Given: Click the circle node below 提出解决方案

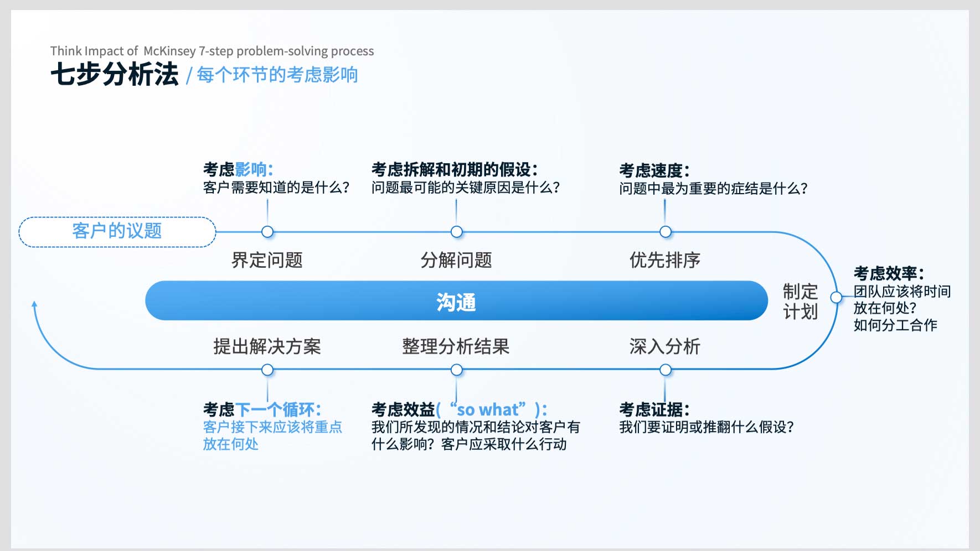Looking at the screenshot, I should pyautogui.click(x=267, y=370).
